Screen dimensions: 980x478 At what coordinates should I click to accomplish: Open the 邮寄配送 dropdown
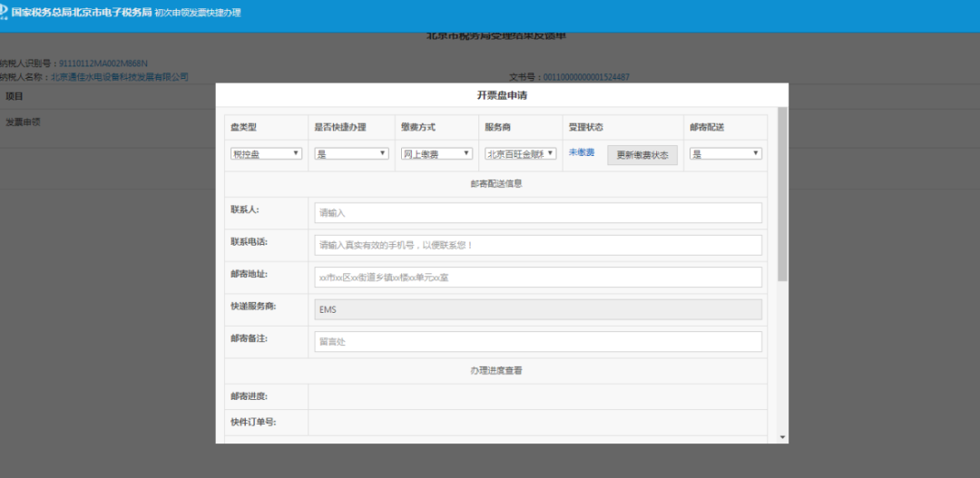pyautogui.click(x=725, y=154)
